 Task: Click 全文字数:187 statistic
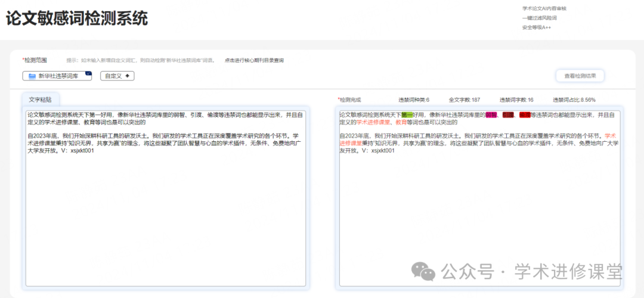(464, 100)
